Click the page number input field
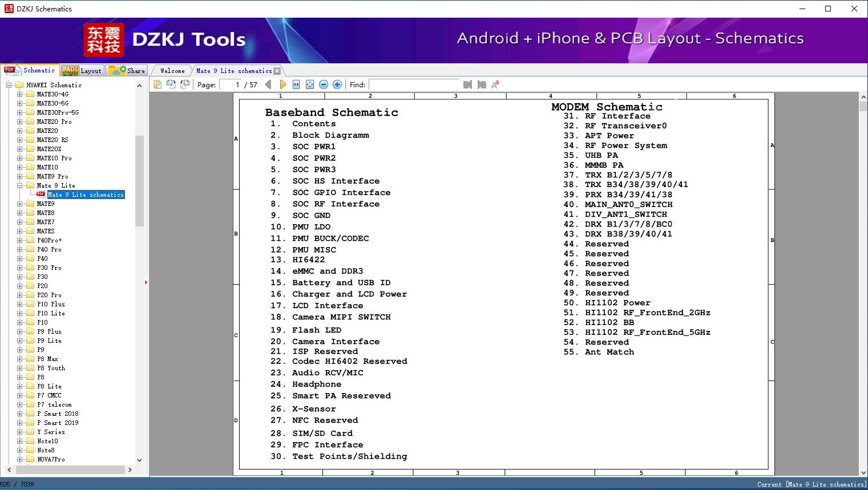Screen dimensions: 868x490 (x=230, y=84)
